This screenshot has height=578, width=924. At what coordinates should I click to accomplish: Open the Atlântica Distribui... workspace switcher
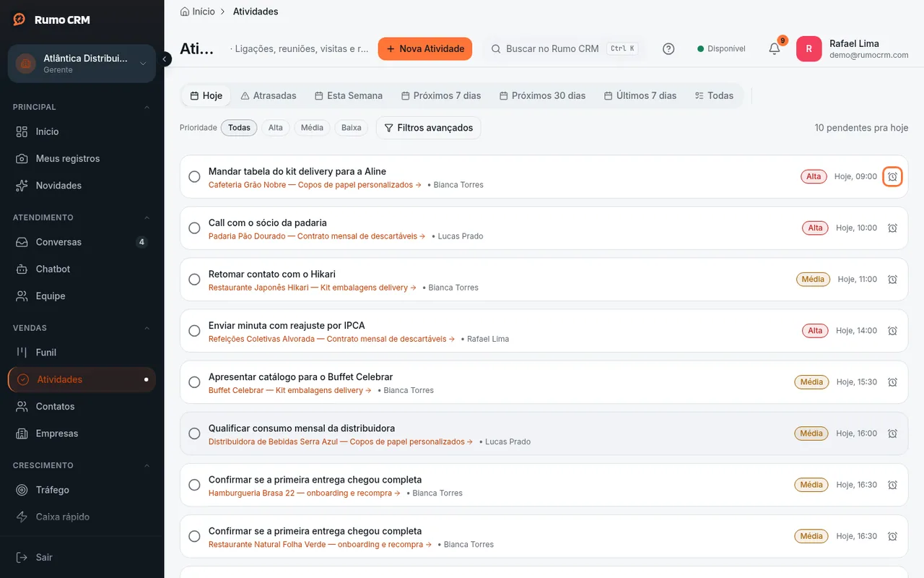(82, 64)
